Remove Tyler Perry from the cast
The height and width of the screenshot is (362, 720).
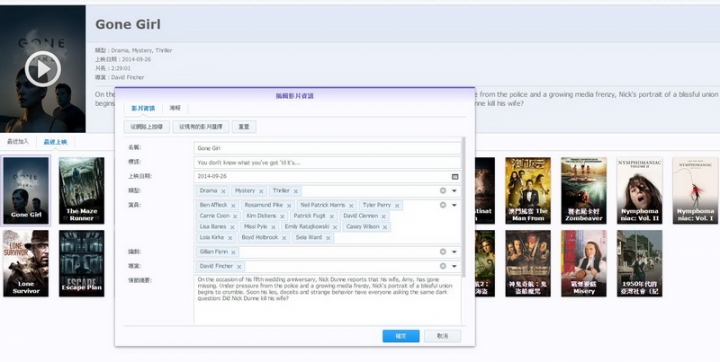[397, 206]
